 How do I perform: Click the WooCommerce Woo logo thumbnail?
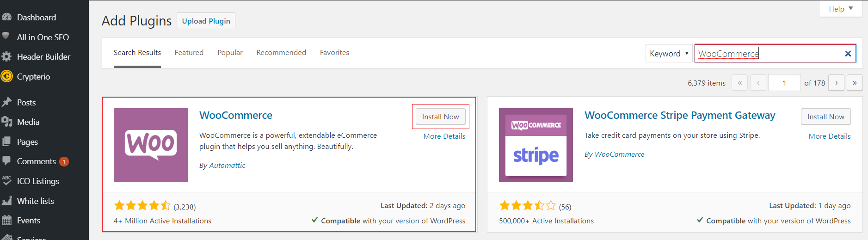click(x=151, y=145)
